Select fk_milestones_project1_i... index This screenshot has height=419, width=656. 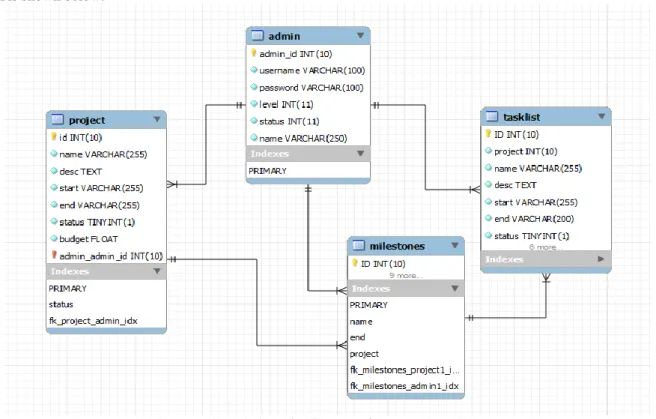(x=405, y=370)
